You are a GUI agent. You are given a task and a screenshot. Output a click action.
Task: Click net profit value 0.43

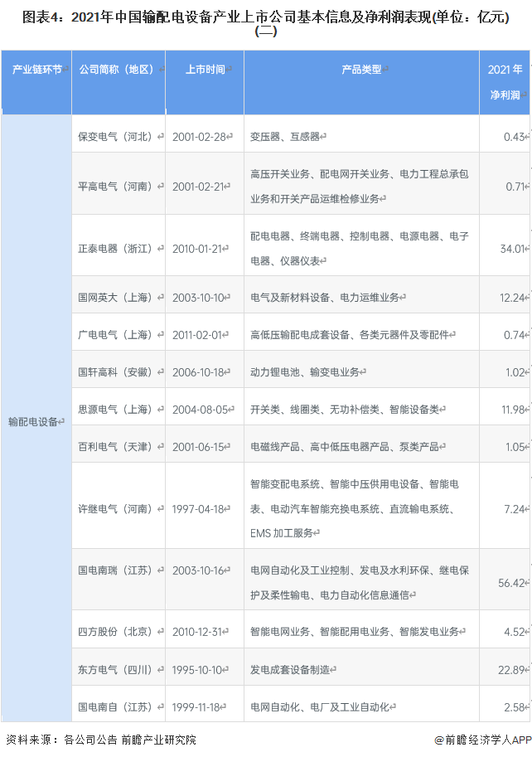click(x=514, y=137)
